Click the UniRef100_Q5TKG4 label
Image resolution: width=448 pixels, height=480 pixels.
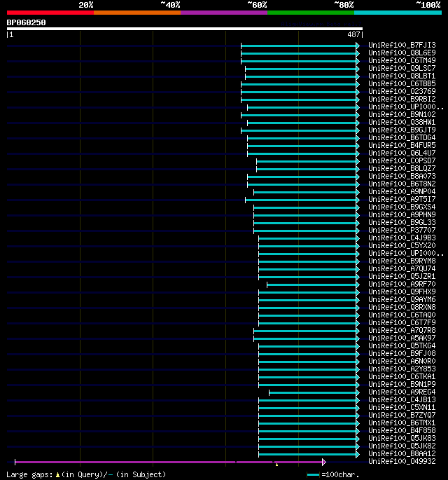(x=402, y=346)
